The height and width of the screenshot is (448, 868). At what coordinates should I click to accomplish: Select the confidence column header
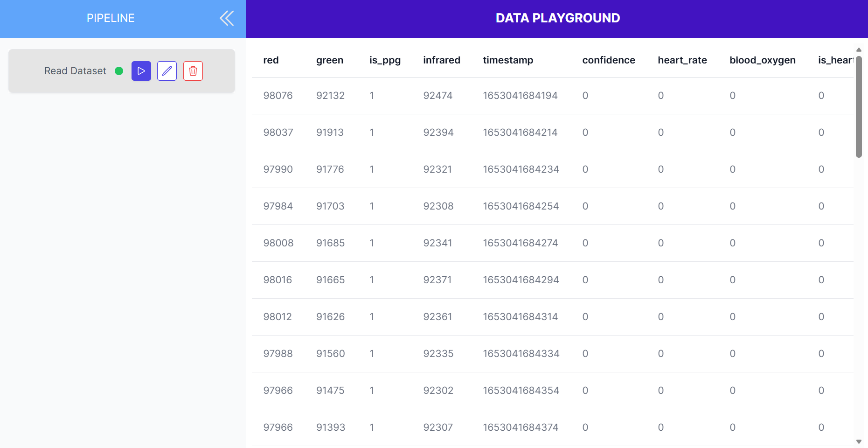pyautogui.click(x=609, y=60)
